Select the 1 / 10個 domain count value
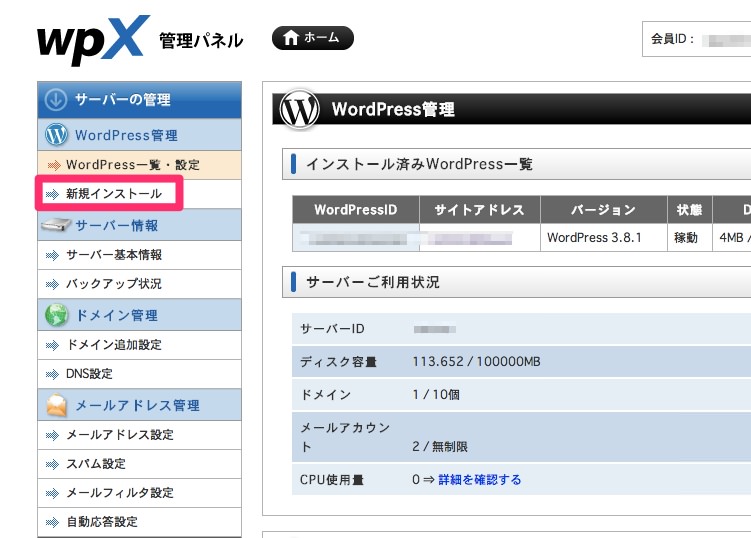 [436, 395]
